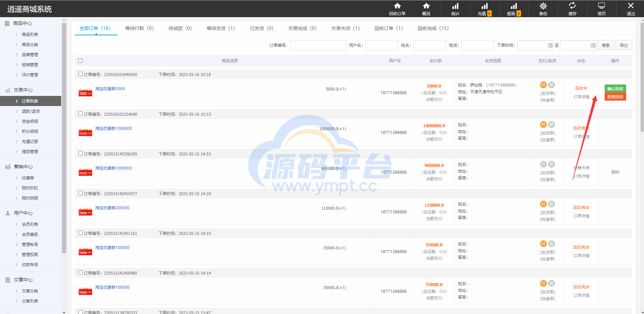Open the 充值 recharge chart icon

pos(484,6)
